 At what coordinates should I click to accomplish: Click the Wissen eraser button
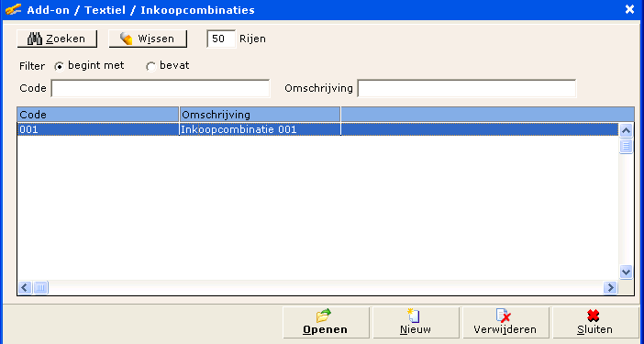click(x=148, y=39)
